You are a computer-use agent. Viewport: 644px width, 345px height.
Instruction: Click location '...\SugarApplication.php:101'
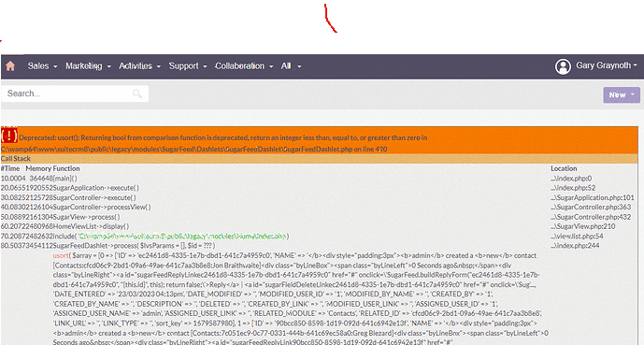click(x=593, y=197)
